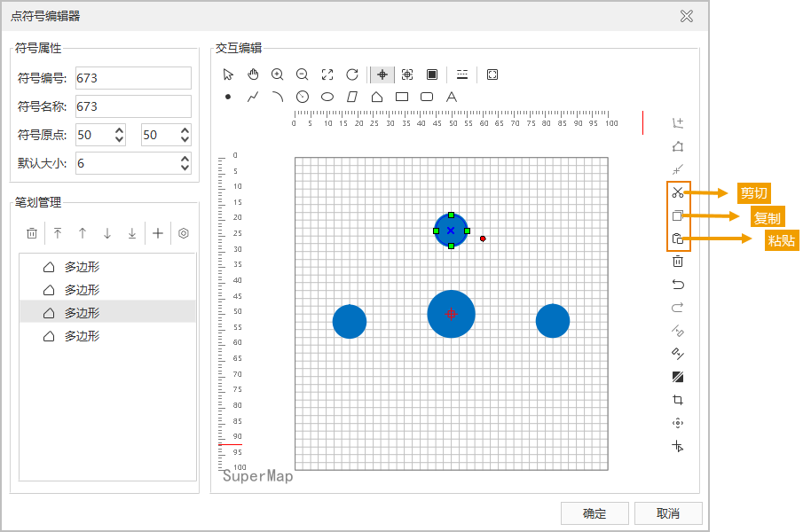
Task: Click the add node icon
Action: coord(678,123)
